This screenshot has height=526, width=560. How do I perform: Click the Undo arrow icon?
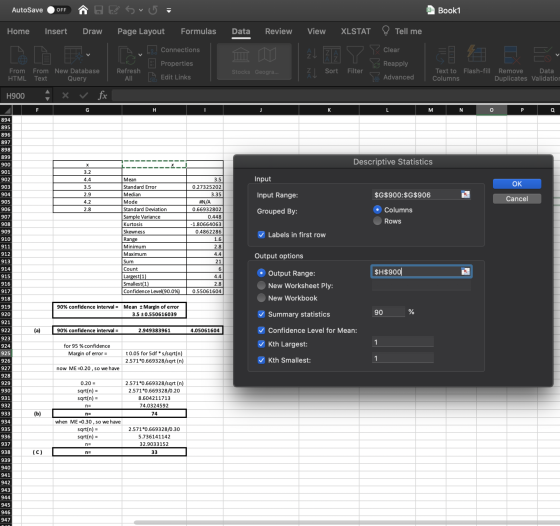point(130,10)
